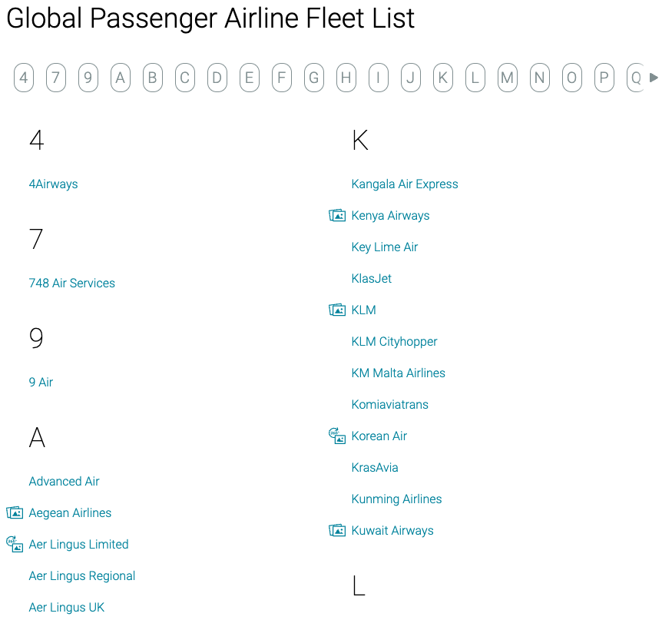Select the Key Lime Air link
672x620 pixels.
point(385,247)
